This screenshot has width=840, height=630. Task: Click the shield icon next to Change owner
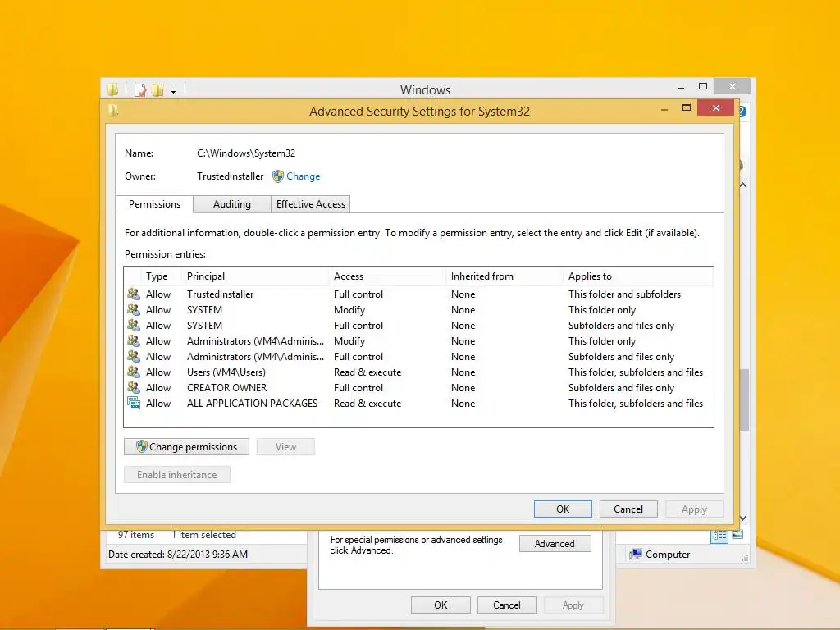tap(277, 176)
